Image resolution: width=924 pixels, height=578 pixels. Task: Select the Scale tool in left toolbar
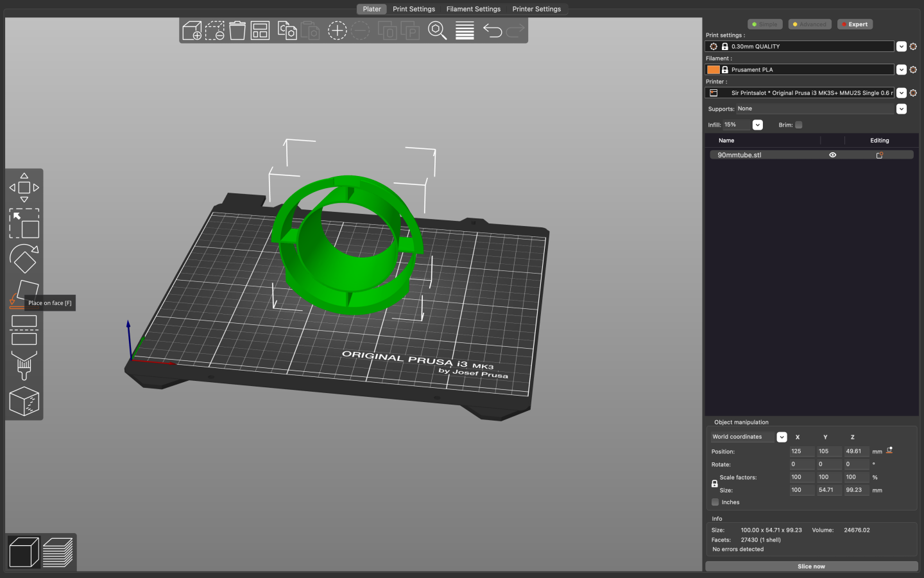point(24,223)
